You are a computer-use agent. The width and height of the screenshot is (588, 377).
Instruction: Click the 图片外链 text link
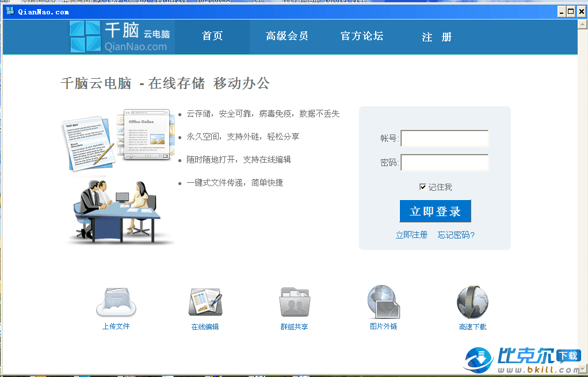pyautogui.click(x=383, y=326)
